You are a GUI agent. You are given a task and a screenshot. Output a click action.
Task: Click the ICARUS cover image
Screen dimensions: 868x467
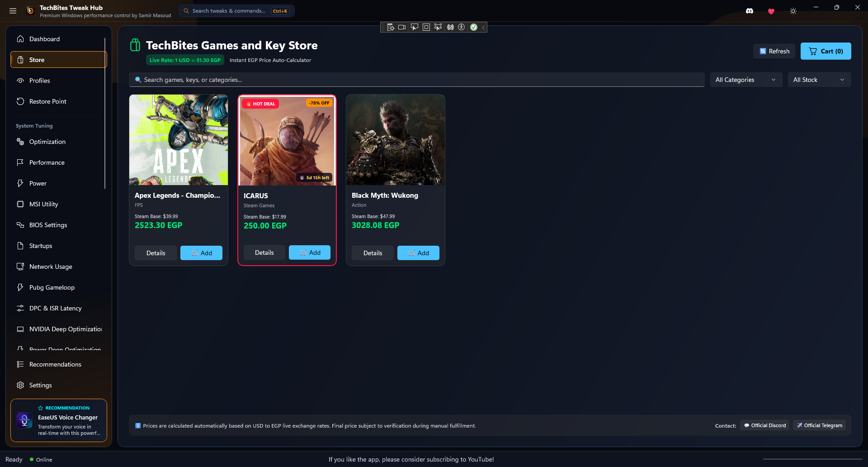click(x=287, y=140)
